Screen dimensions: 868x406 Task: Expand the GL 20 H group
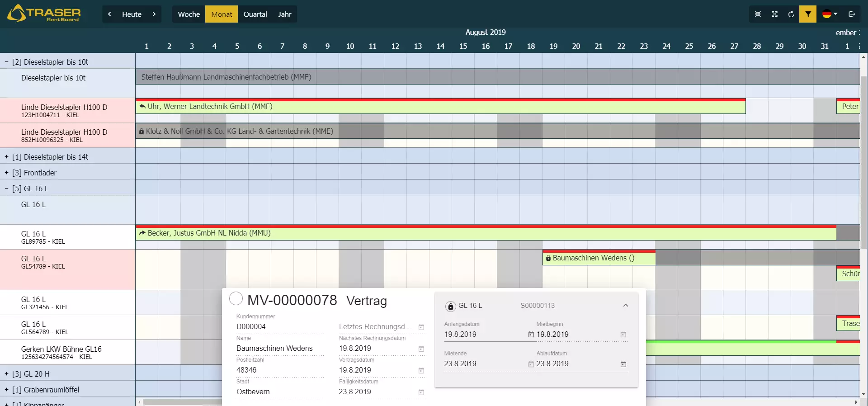point(6,374)
